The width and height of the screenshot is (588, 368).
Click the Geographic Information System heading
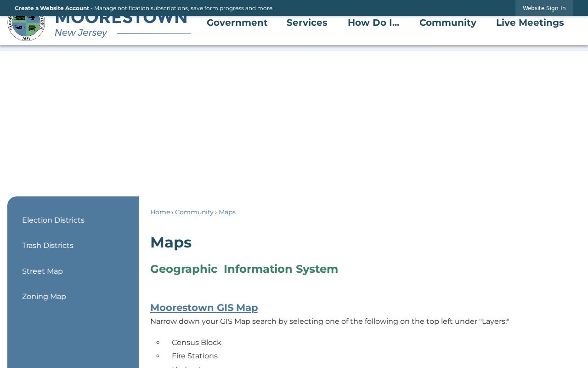pyautogui.click(x=244, y=269)
